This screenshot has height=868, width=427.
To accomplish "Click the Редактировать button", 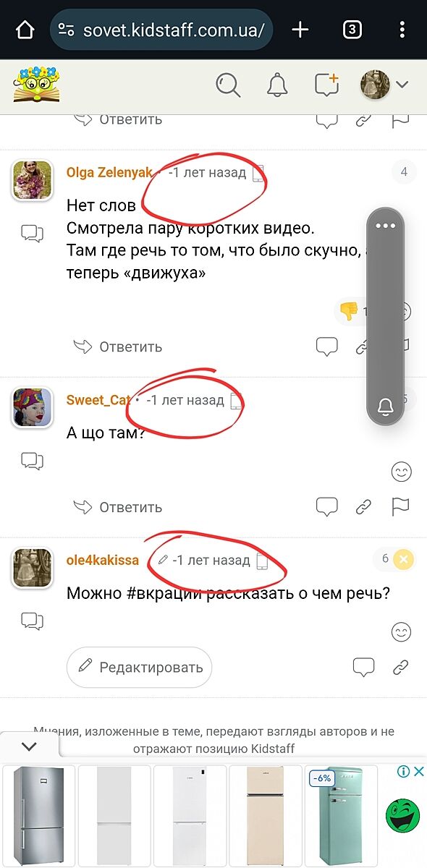I will coord(139,666).
